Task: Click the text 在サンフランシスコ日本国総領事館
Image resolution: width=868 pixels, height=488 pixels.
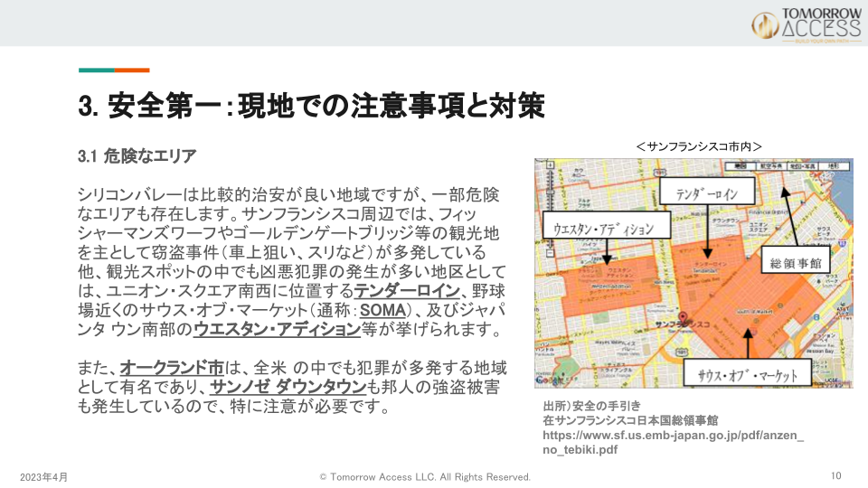Action: pyautogui.click(x=630, y=420)
